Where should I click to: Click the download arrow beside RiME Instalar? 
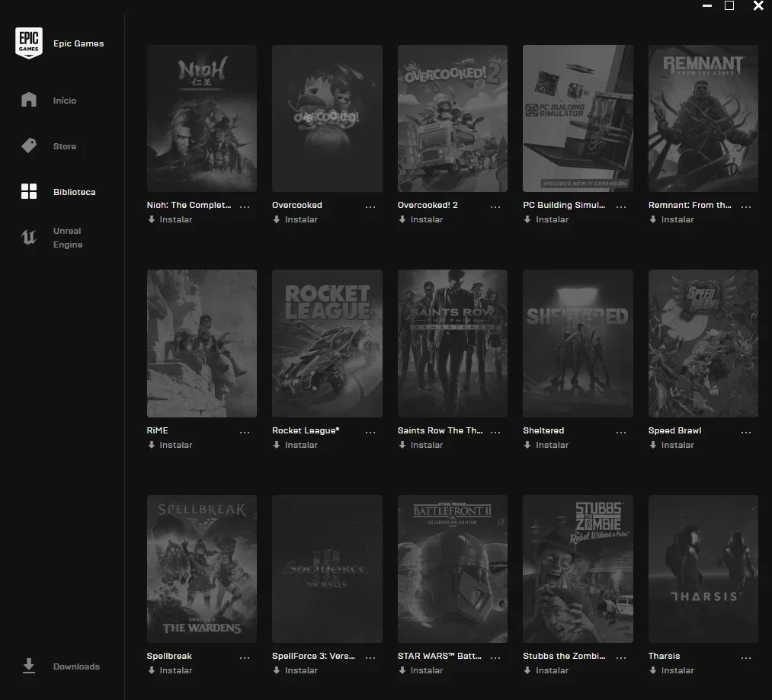[151, 445]
